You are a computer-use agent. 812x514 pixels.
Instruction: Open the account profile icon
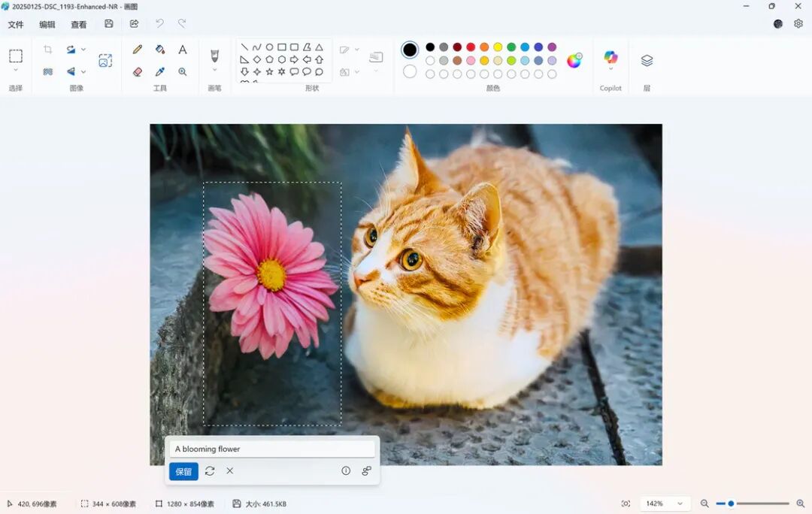point(778,24)
